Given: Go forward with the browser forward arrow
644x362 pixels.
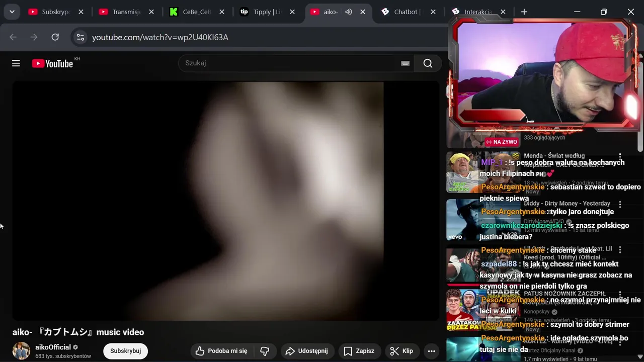Looking at the screenshot, I should pyautogui.click(x=34, y=37).
